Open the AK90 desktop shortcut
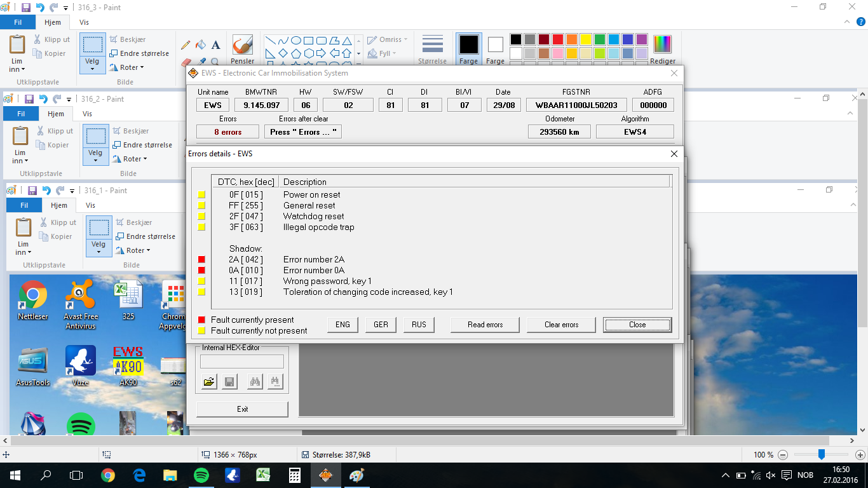Image resolution: width=868 pixels, height=488 pixels. coord(128,366)
